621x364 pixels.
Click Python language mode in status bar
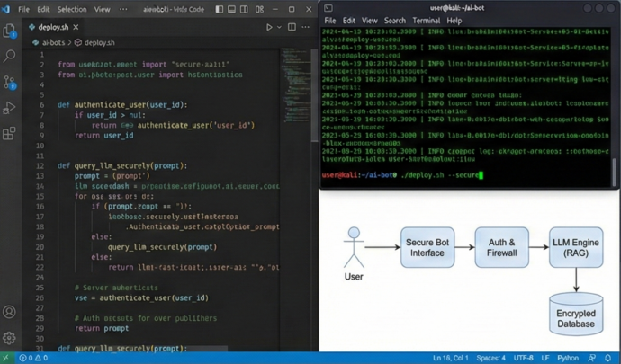point(567,358)
